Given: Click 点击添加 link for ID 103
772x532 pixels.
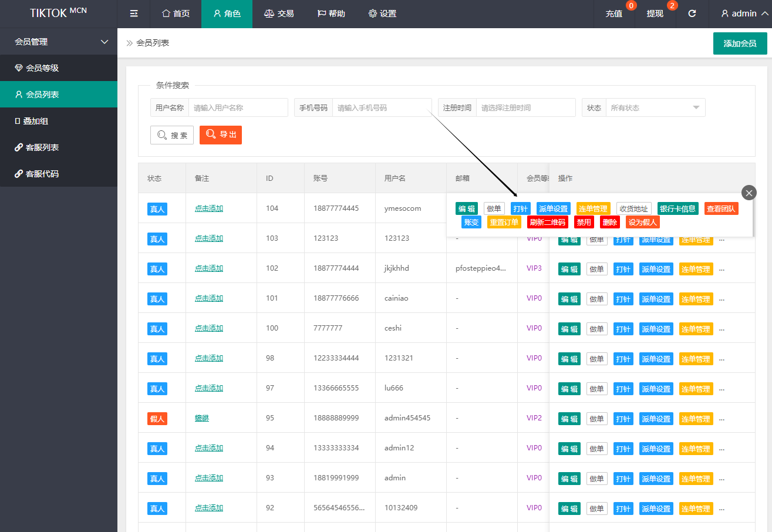Looking at the screenshot, I should point(209,238).
